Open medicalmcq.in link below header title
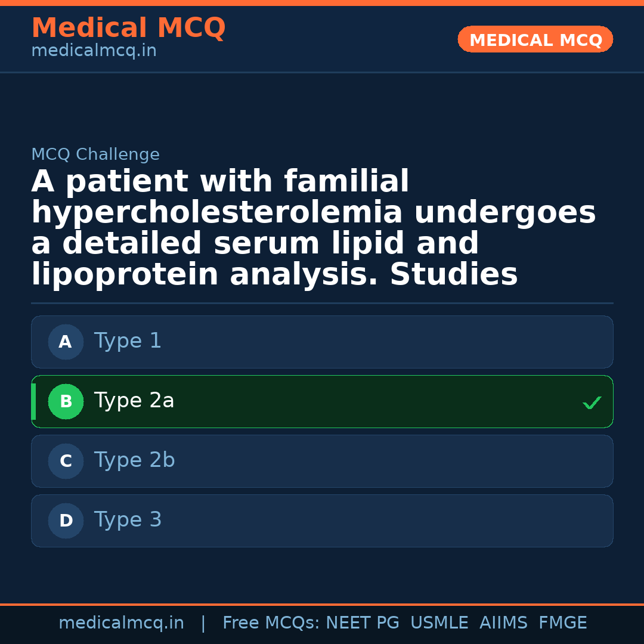 [x=94, y=51]
